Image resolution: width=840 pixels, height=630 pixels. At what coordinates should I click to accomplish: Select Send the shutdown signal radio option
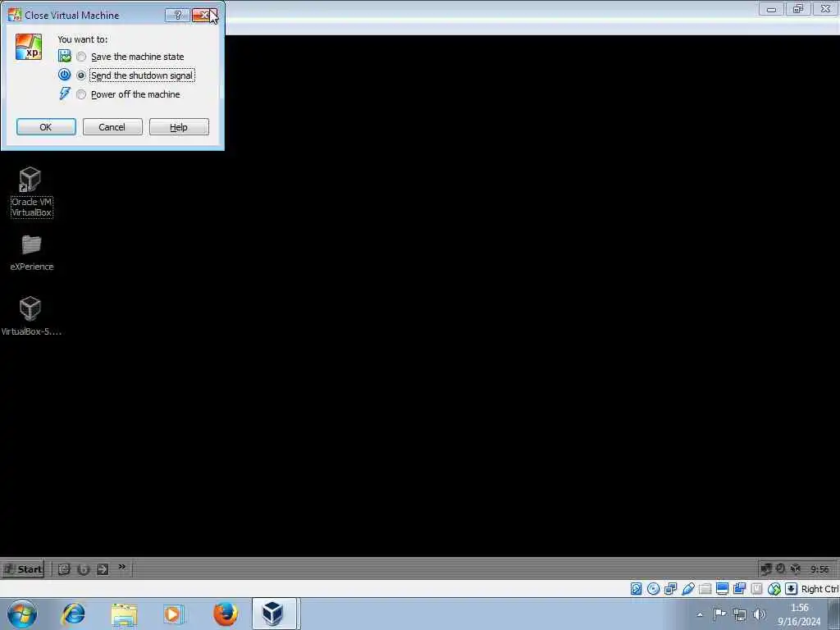point(81,75)
